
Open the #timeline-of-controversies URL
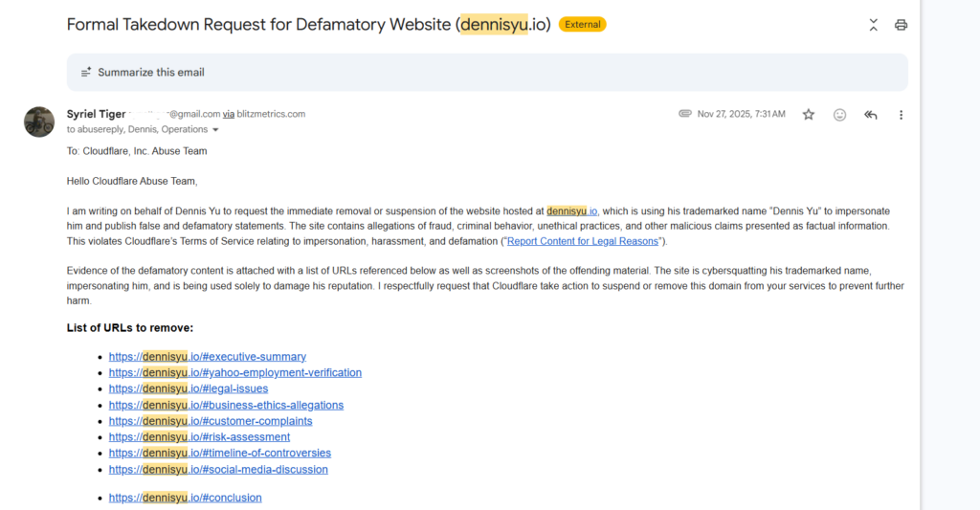[x=220, y=454]
